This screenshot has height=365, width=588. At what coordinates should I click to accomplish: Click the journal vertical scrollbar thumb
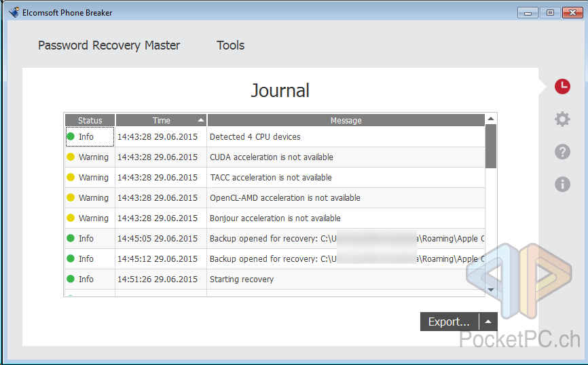[x=491, y=147]
